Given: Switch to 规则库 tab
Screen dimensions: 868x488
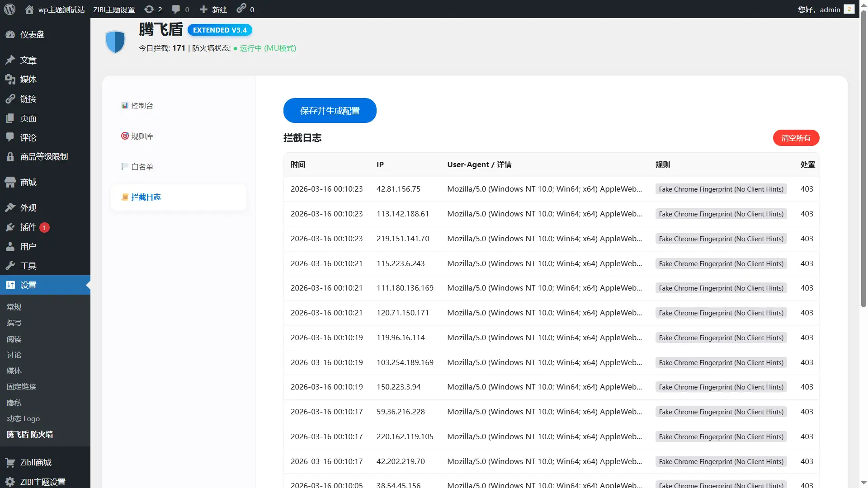Looking at the screenshot, I should click(142, 136).
